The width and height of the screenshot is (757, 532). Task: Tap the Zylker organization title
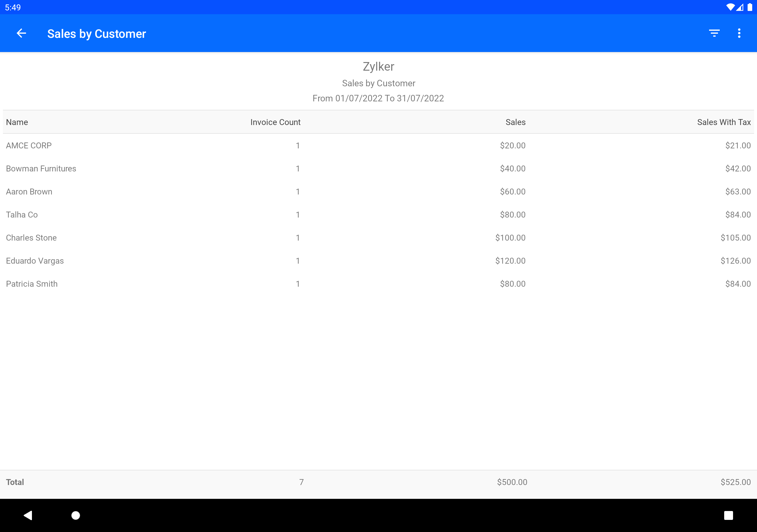point(378,66)
